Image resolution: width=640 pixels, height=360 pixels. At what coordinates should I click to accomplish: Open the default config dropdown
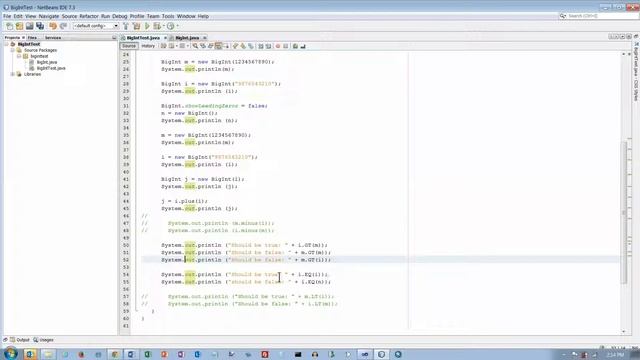[x=96, y=26]
